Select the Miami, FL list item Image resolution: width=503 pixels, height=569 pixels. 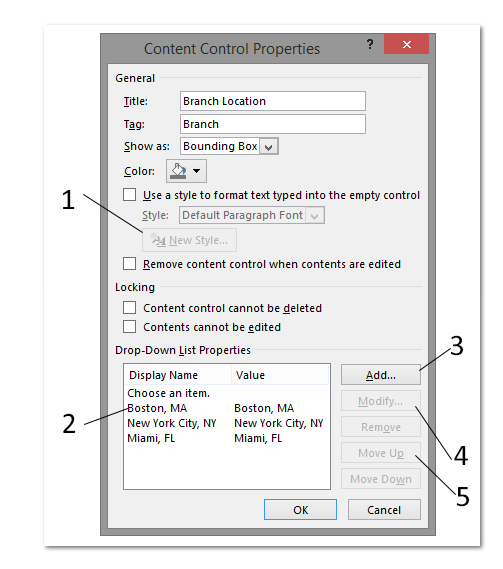point(226,438)
